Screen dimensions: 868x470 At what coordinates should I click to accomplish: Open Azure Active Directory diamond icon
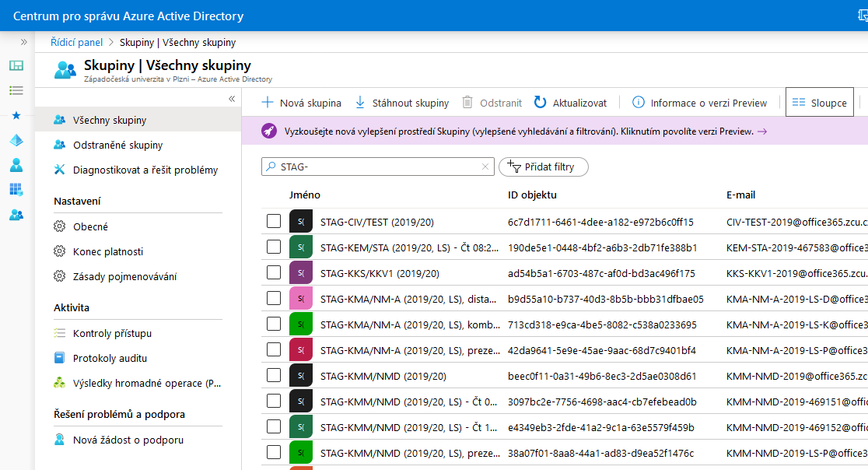(x=16, y=140)
